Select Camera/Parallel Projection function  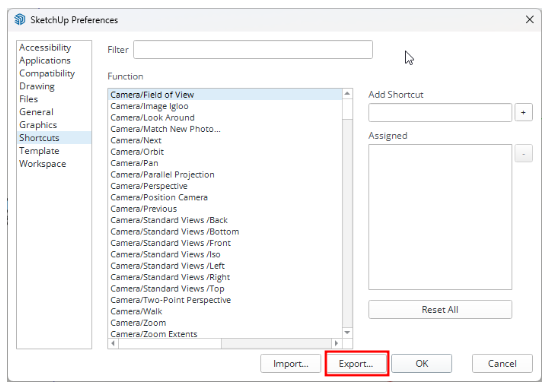point(225,174)
